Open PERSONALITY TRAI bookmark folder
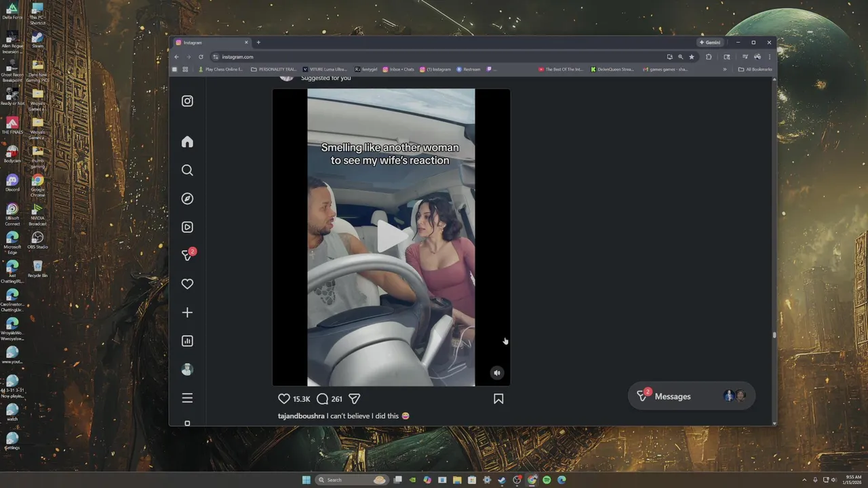The image size is (868, 488). point(274,69)
